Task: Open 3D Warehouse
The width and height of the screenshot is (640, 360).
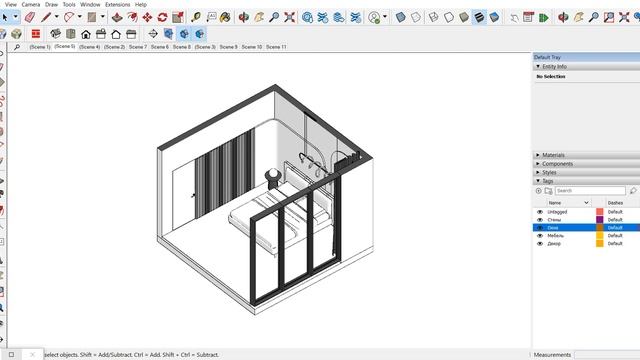Action: 307,17
